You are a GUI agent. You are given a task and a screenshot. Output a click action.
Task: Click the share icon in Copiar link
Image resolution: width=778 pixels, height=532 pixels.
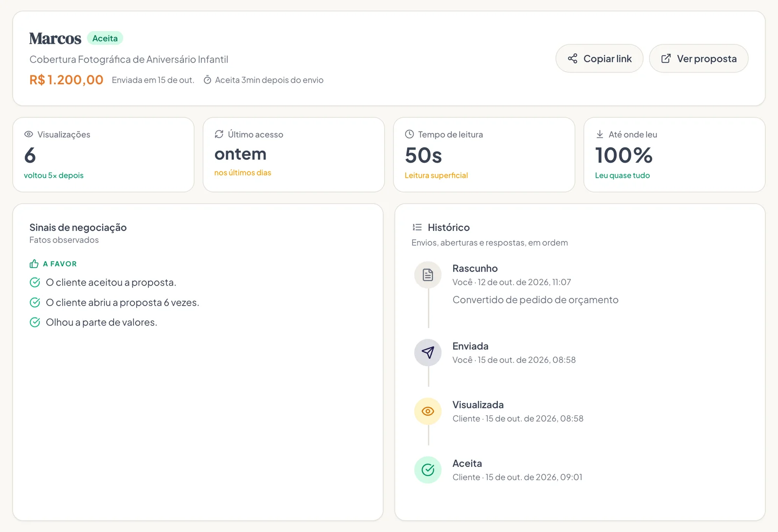(572, 59)
